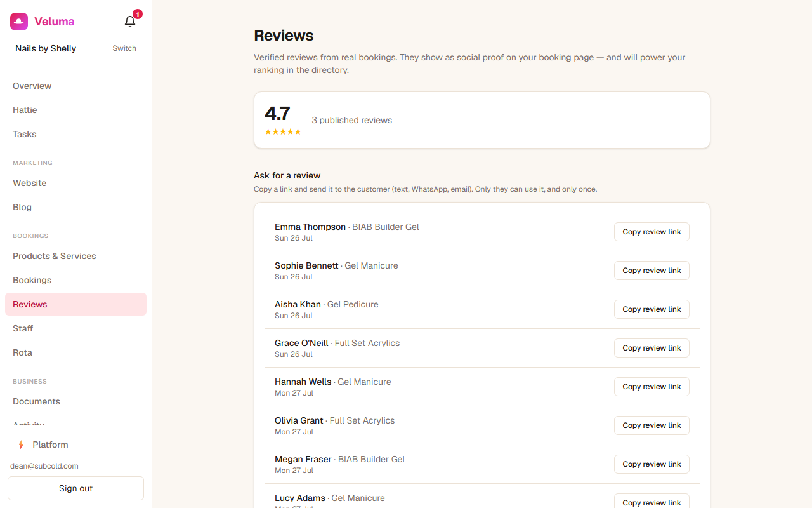Viewport: 812px width, 508px height.
Task: Click the dean@subcold.com email text
Action: pyautogui.click(x=44, y=466)
